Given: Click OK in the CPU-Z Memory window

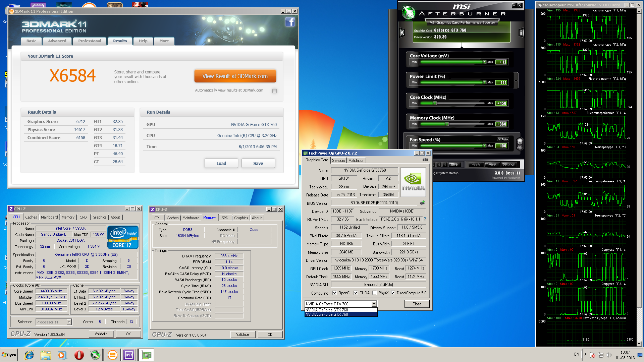Looking at the screenshot, I should pos(270,335).
